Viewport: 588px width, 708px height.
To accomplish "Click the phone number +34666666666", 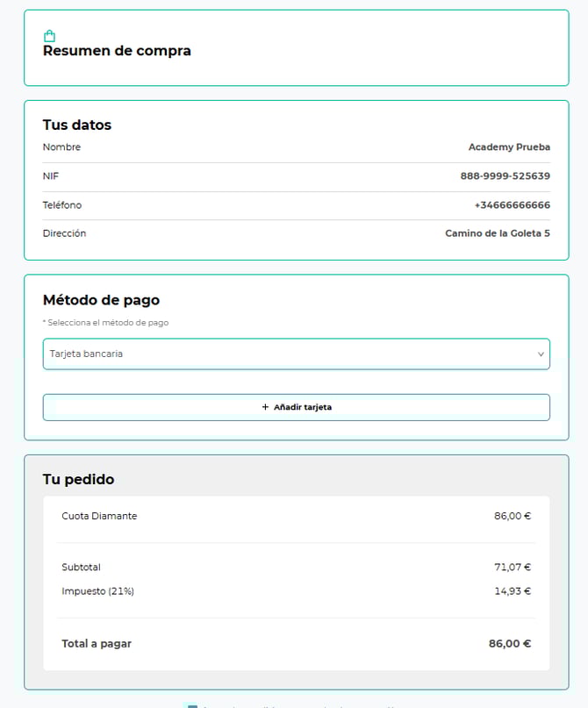I will click(512, 205).
